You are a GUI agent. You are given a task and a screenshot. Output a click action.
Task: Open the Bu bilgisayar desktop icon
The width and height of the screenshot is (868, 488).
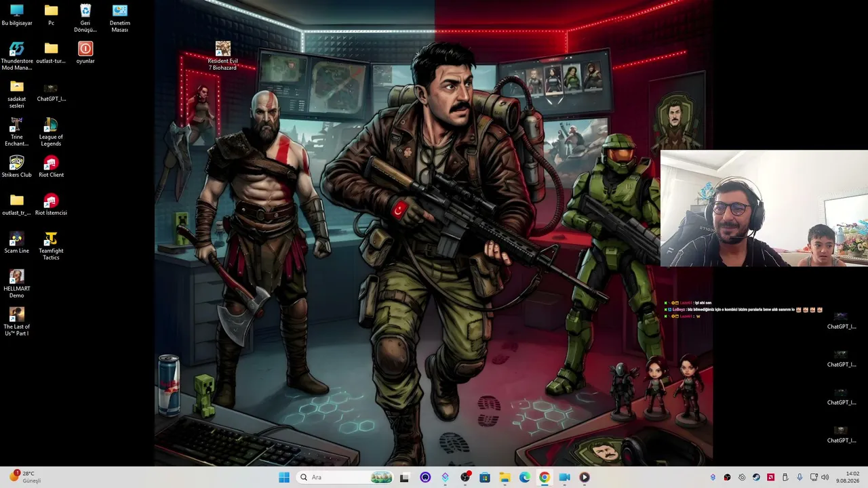pyautogui.click(x=17, y=15)
